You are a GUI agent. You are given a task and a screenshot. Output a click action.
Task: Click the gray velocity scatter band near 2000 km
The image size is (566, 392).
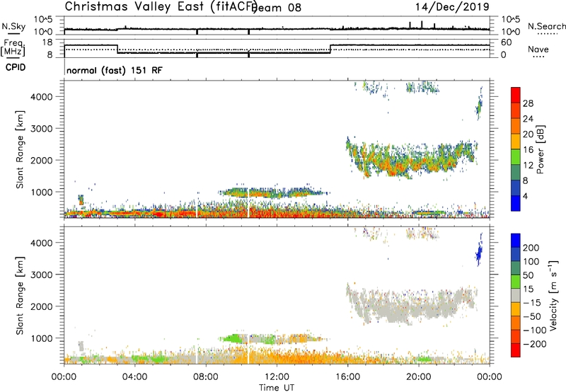412,305
